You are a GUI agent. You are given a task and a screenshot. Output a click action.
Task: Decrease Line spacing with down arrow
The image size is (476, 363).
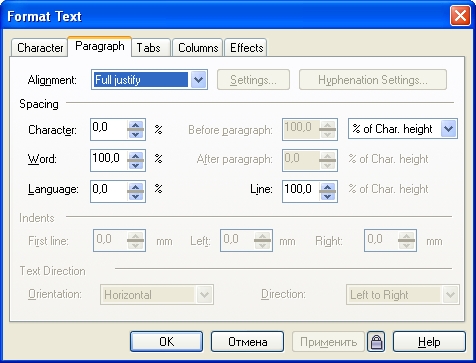[327, 196]
